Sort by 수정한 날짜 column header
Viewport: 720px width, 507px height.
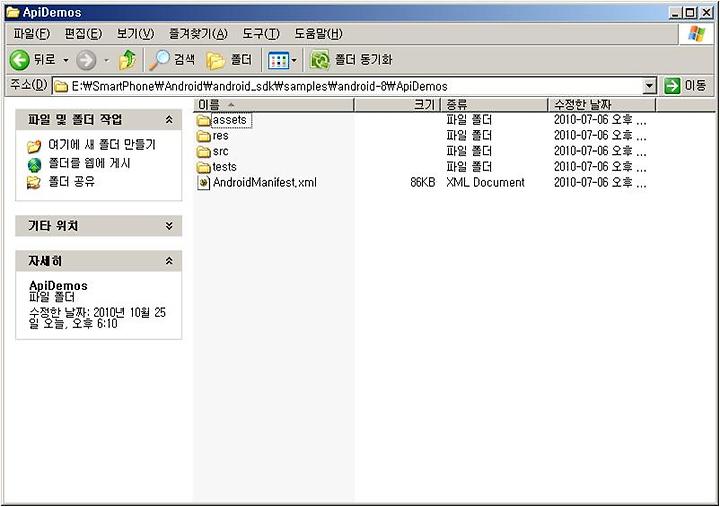tap(602, 105)
